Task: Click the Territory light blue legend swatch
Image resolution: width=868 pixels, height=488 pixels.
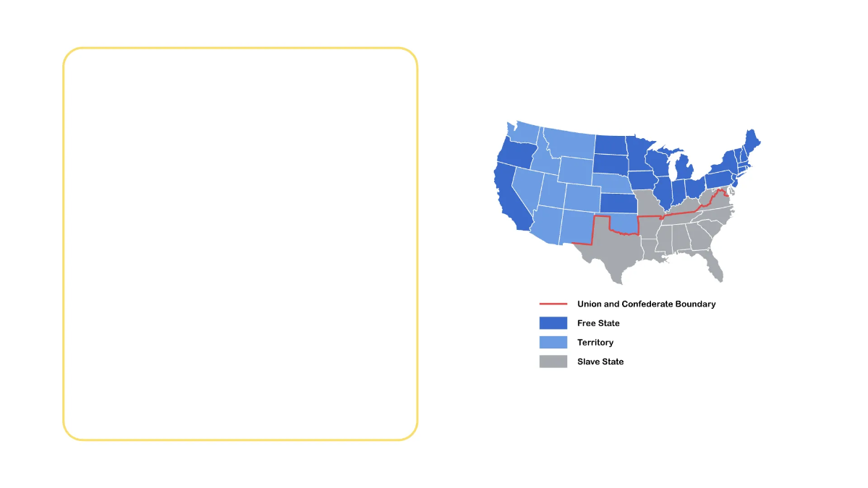Action: (x=553, y=342)
